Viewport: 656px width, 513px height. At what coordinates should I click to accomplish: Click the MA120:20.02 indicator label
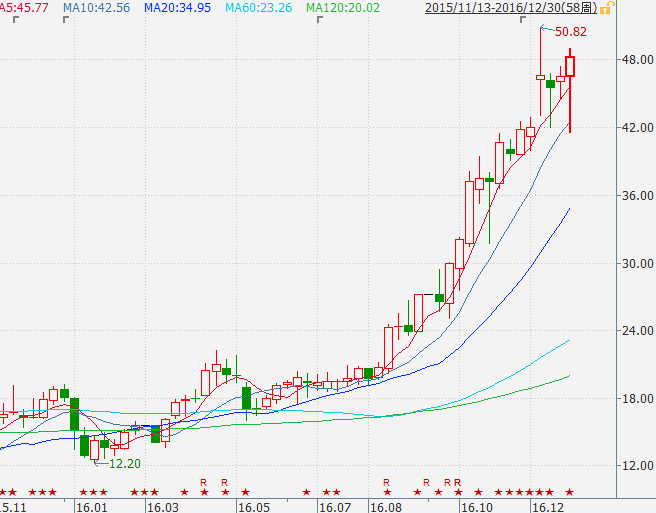point(343,8)
